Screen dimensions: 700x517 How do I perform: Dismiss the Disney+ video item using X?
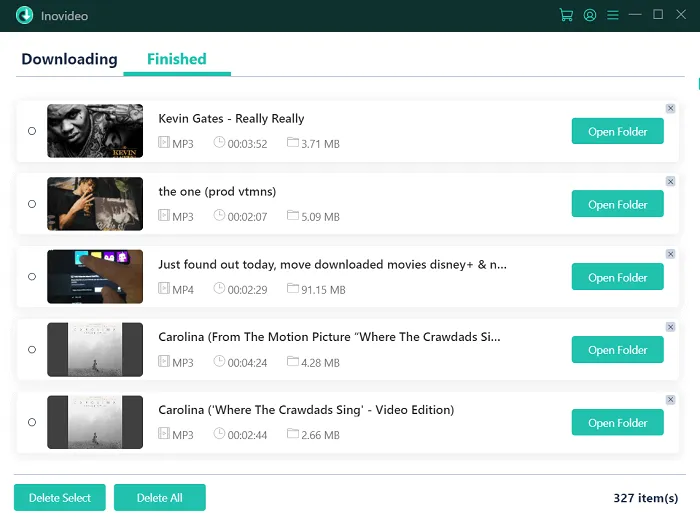click(x=670, y=254)
